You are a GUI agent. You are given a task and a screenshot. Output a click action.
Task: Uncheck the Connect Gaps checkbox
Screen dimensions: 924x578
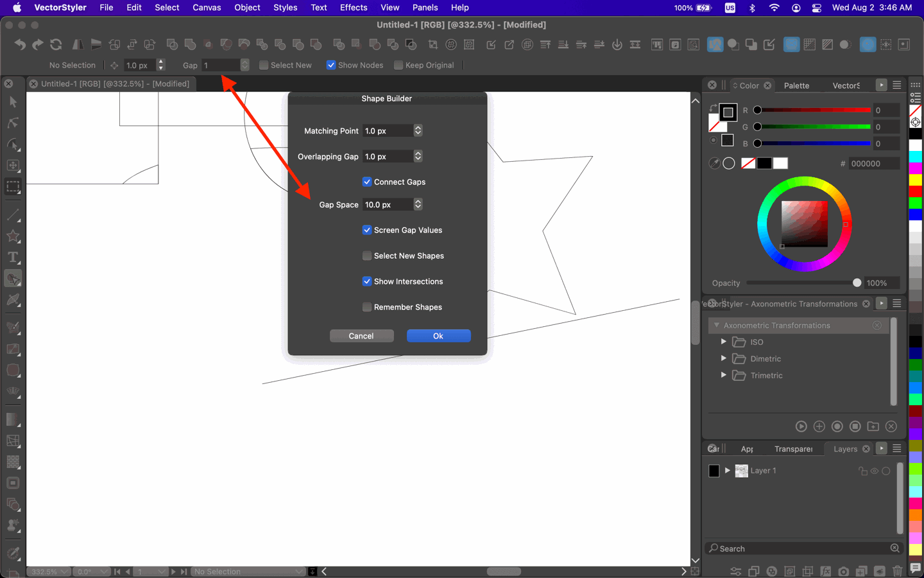[x=367, y=182]
